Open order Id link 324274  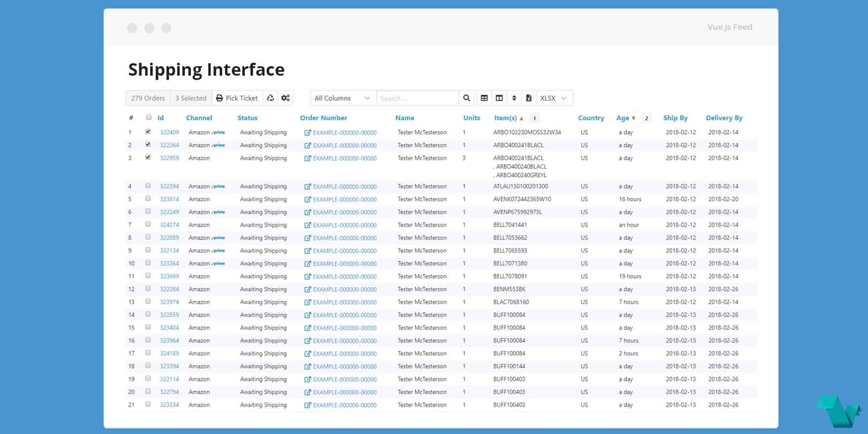(x=169, y=225)
